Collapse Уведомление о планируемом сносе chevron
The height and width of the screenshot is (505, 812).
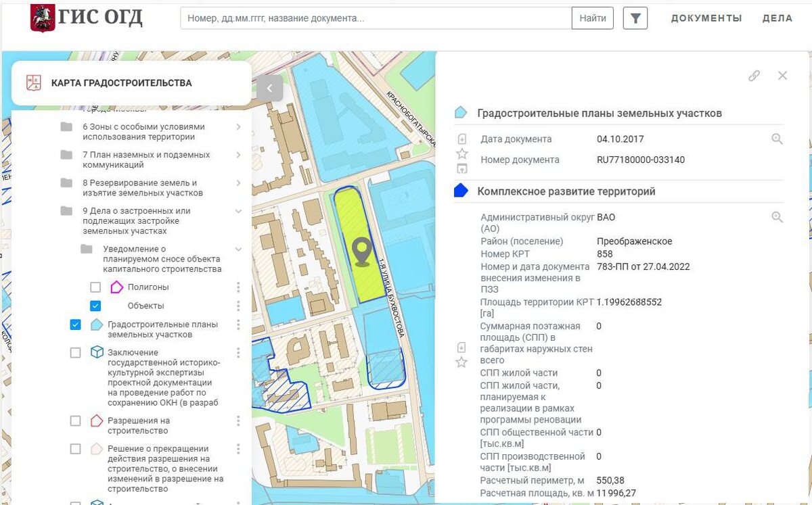point(238,249)
